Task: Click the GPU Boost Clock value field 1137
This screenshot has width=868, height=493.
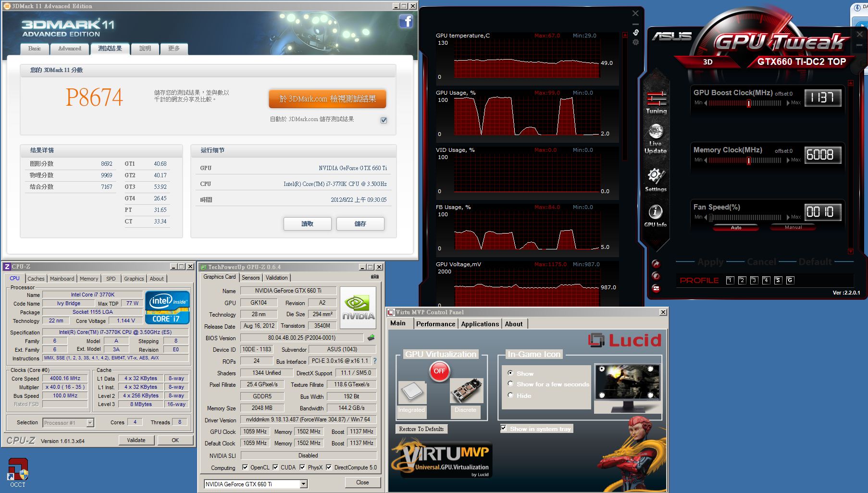Action: (x=823, y=98)
